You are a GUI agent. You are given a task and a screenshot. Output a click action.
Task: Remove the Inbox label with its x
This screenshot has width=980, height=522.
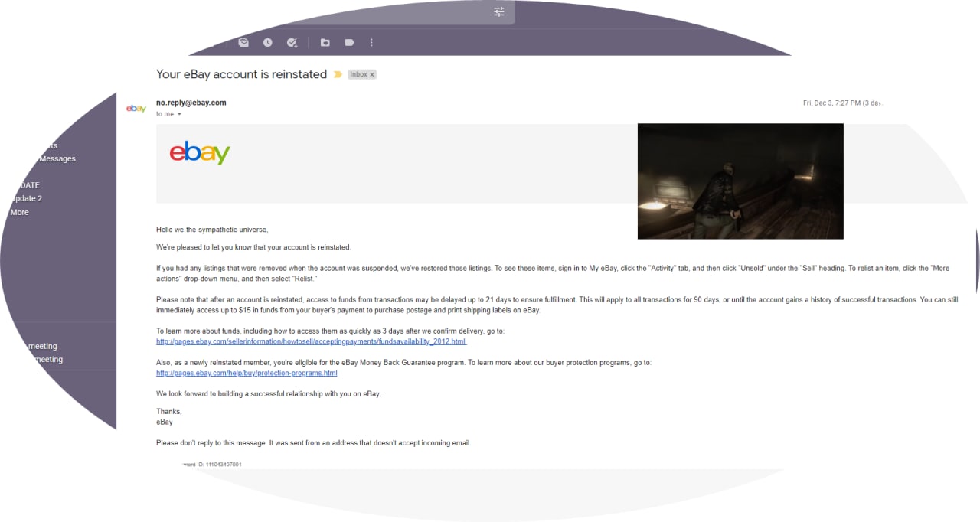point(372,75)
